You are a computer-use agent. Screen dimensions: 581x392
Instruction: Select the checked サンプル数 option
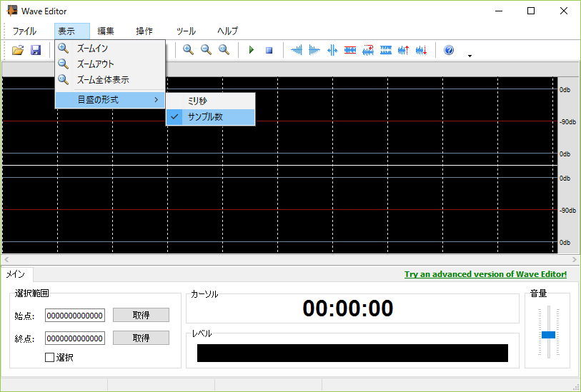(211, 117)
